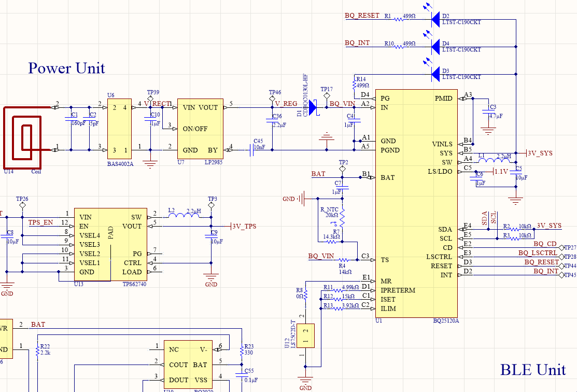Select the LP2985 regulator block U7
This screenshot has width=577, height=392.
tap(200, 129)
